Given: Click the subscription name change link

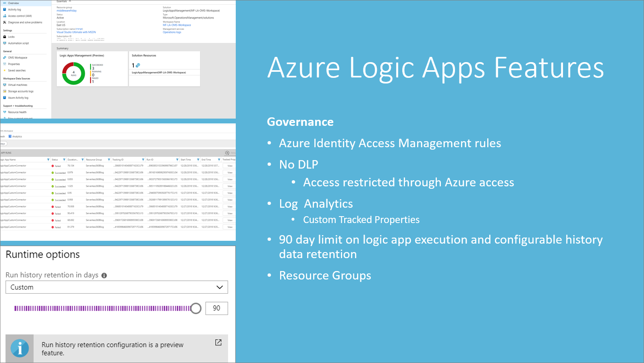Looking at the screenshot, I should (x=79, y=29).
